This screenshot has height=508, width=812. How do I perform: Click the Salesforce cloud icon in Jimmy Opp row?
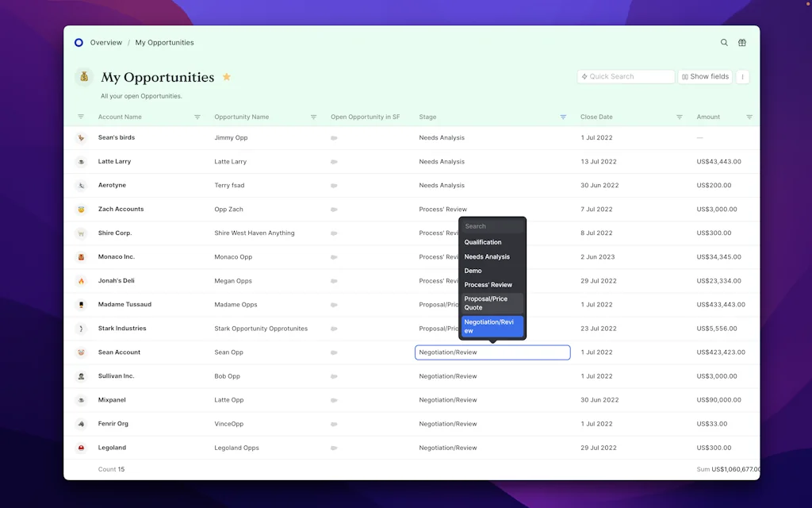coord(334,137)
